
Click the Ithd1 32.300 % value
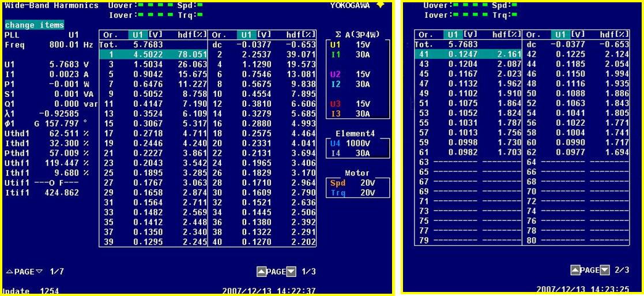(46, 143)
